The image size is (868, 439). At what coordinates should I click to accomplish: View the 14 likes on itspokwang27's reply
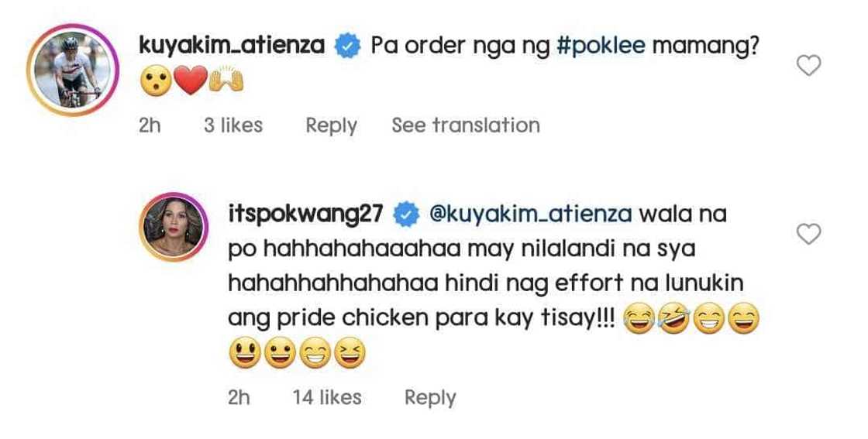(x=326, y=398)
